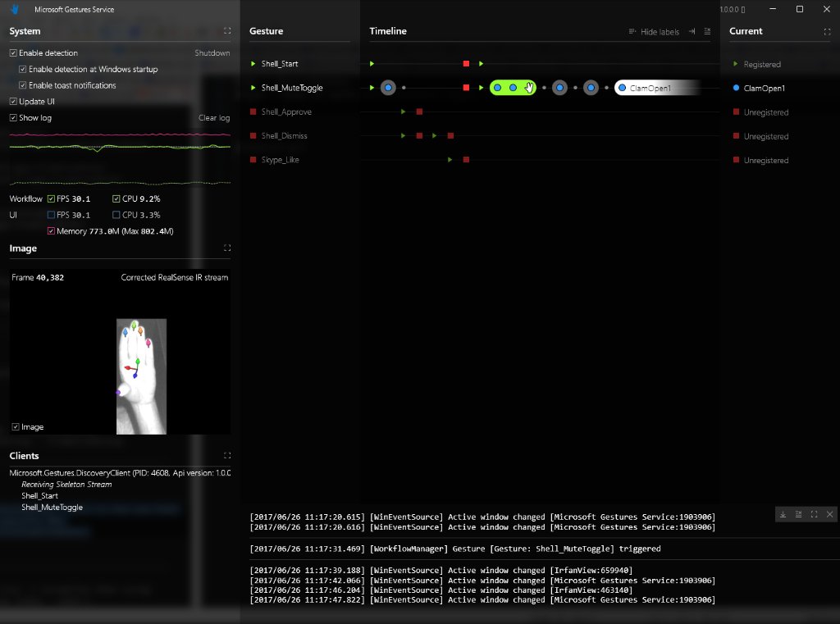The image size is (840, 624).
Task: Expand the Image panel with its corner icon
Action: click(227, 248)
